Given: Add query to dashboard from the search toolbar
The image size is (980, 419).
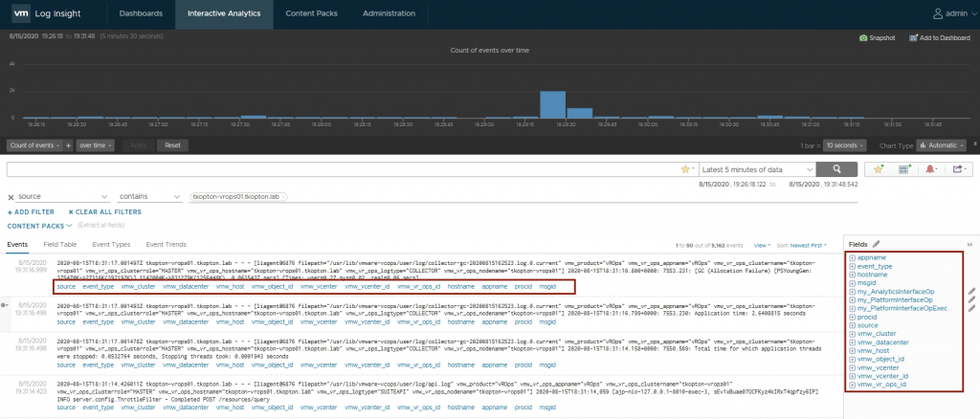Looking at the screenshot, I should 903,169.
